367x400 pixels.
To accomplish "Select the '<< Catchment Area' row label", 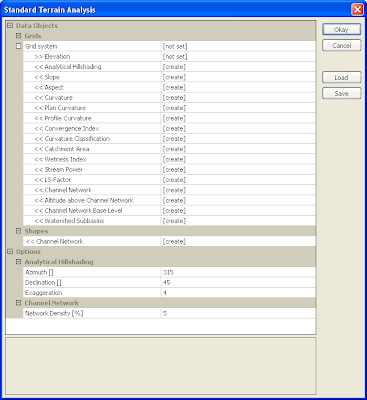I will point(62,149).
